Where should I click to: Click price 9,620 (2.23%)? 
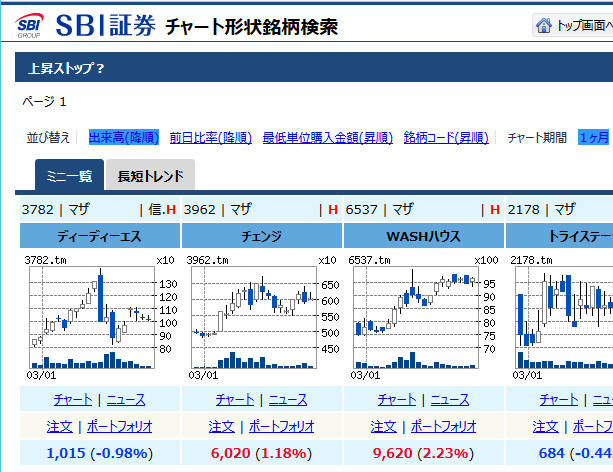(423, 453)
